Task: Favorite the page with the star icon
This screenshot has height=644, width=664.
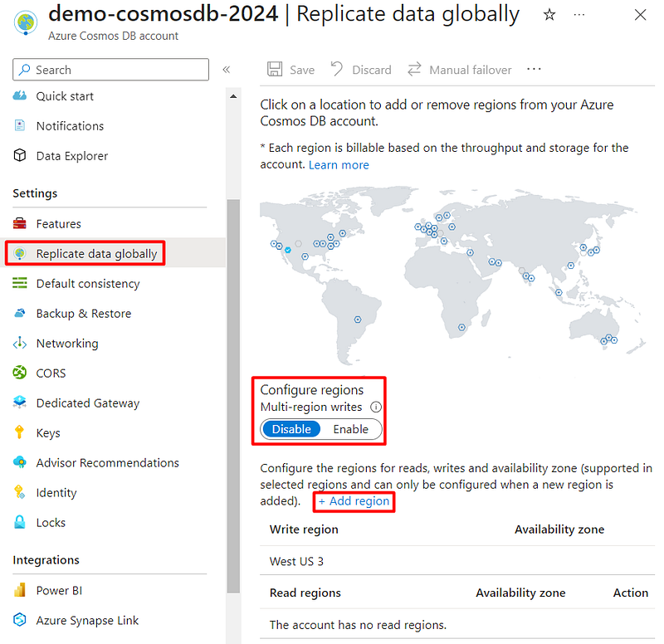Action: pyautogui.click(x=549, y=15)
